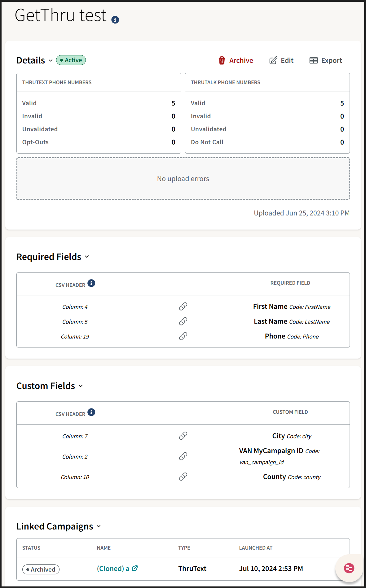Click link icon in Column: 2 row
Screen dimensions: 366x588
click(183, 456)
